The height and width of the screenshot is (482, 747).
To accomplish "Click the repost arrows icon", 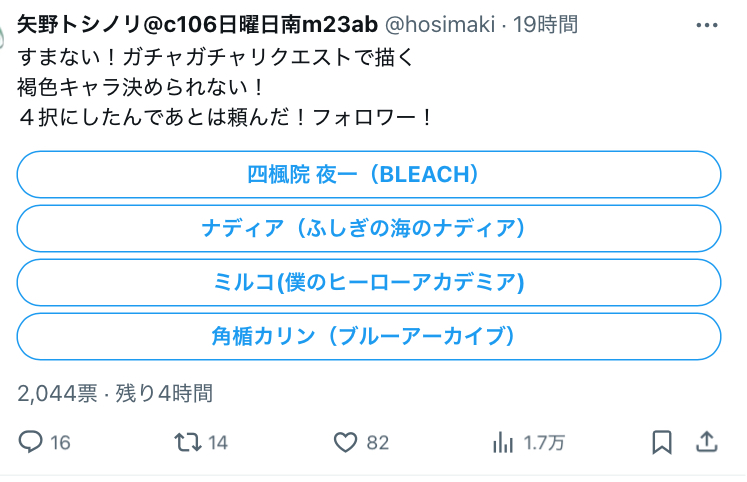I will (x=188, y=442).
